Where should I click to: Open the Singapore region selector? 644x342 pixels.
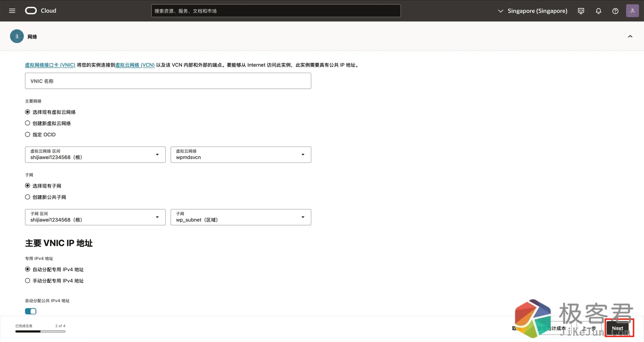pos(533,11)
